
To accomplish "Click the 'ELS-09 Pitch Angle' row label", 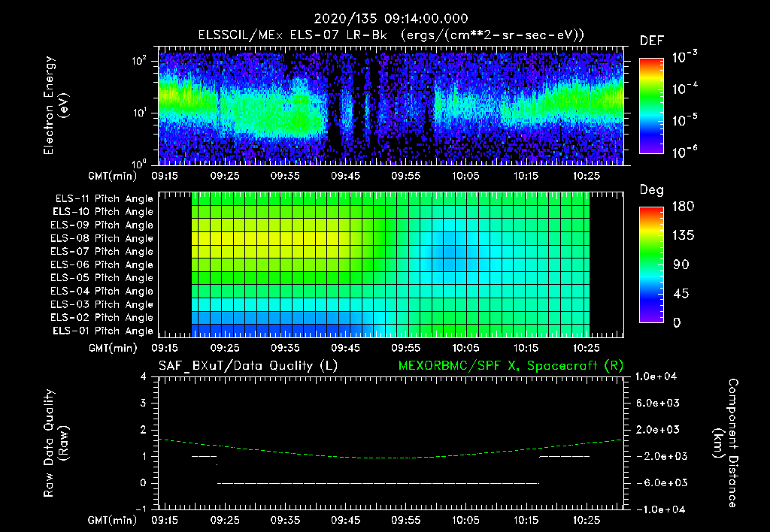I will pos(102,225).
